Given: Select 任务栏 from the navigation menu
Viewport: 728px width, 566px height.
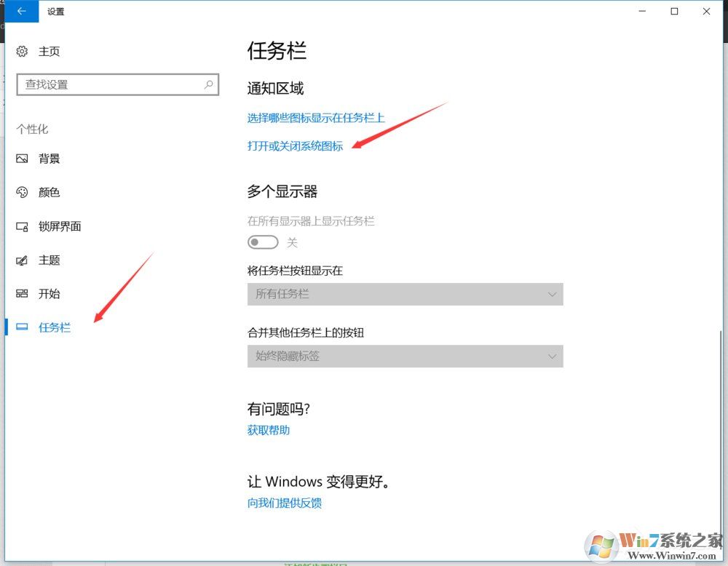Looking at the screenshot, I should pyautogui.click(x=54, y=327).
